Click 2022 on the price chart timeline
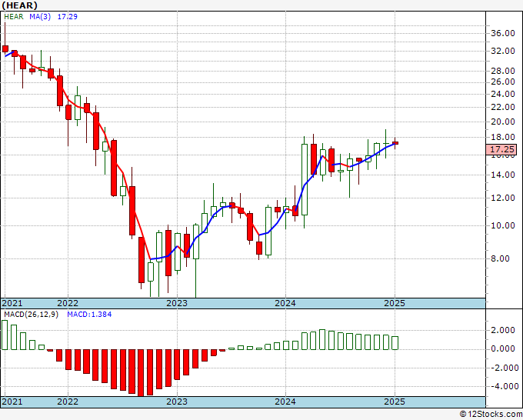This screenshot has height=420, width=523. 68,303
